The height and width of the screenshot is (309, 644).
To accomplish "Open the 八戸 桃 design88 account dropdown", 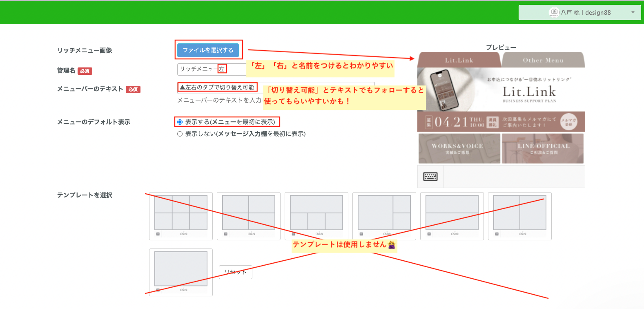I will click(x=579, y=13).
